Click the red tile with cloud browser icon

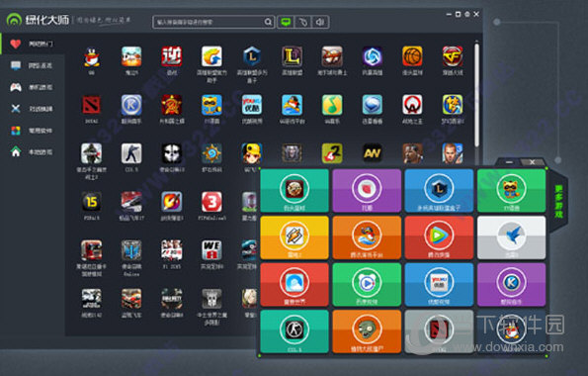click(x=294, y=284)
